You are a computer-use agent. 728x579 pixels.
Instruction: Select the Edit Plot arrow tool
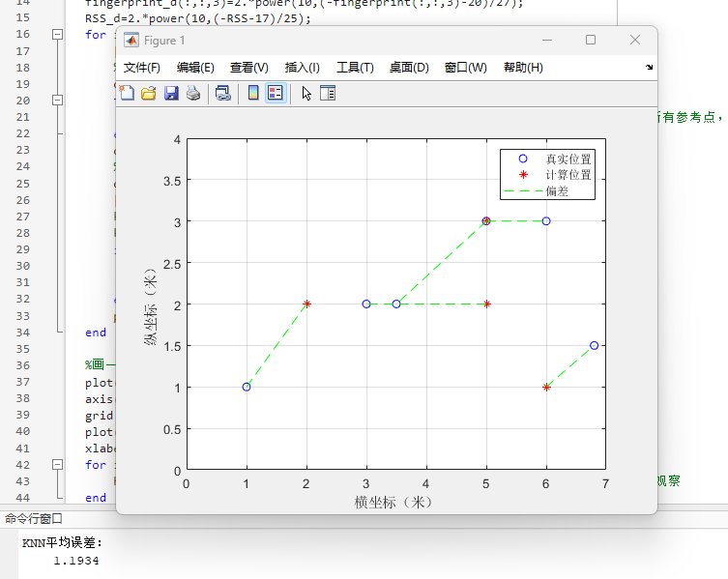[306, 94]
